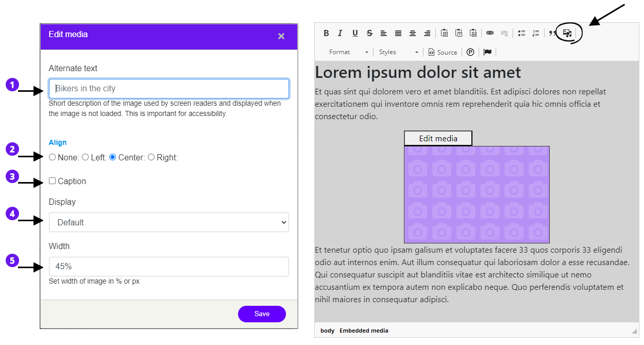The width and height of the screenshot is (644, 345).
Task: Click the Lorem ipsum dolor sit amet heading
Action: [x=418, y=72]
